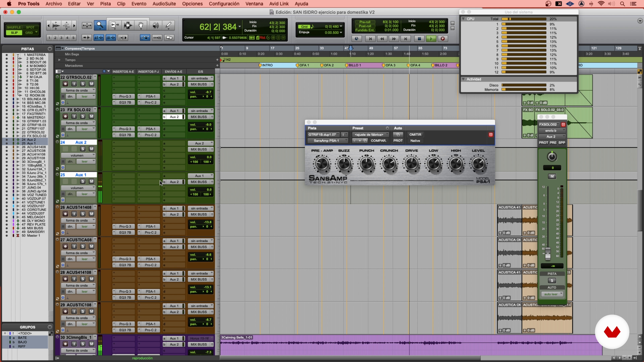This screenshot has height=362, width=644.
Task: Click COMPAR. button in plugin window
Action: (379, 141)
